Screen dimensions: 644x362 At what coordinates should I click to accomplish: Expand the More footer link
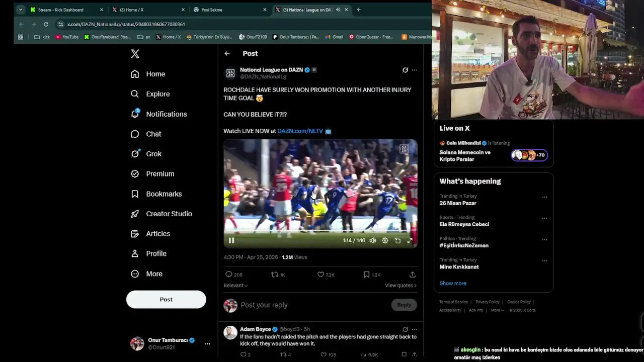pyautogui.click(x=497, y=310)
